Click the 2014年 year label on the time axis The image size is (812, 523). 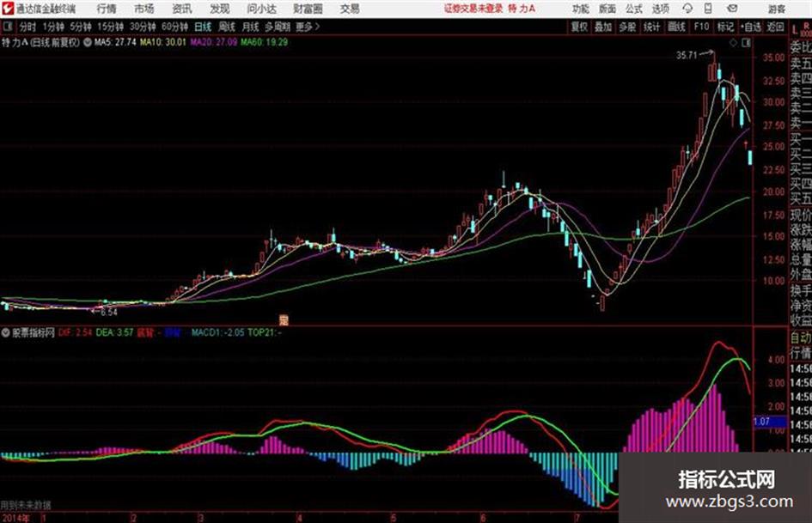(15, 518)
